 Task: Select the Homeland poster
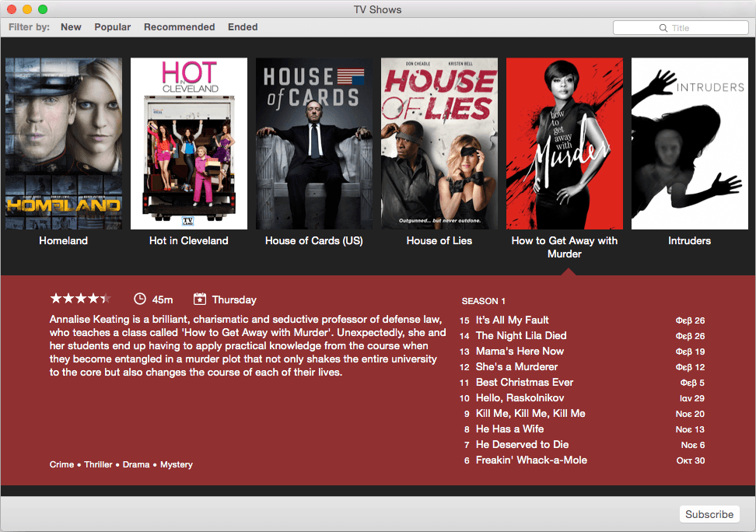point(64,144)
